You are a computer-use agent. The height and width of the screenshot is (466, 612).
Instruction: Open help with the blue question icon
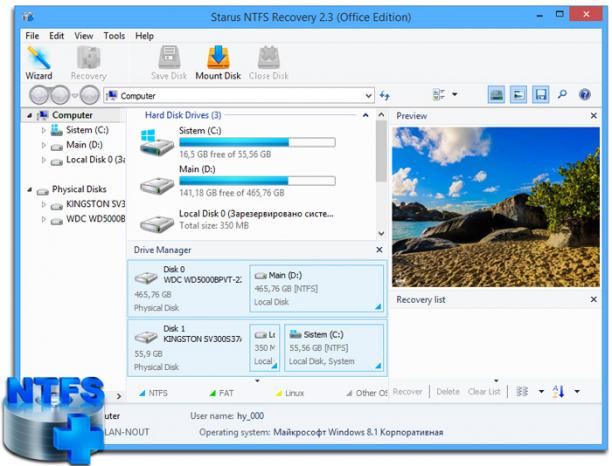click(585, 94)
